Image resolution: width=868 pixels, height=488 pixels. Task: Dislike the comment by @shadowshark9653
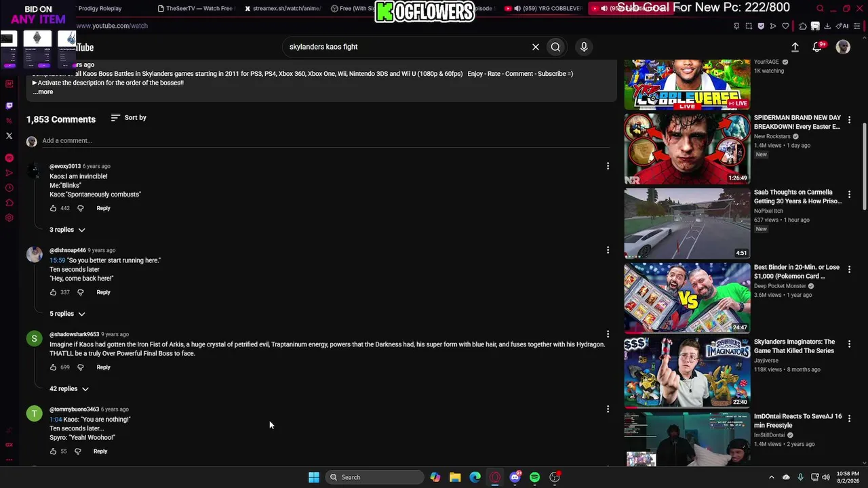[80, 367]
